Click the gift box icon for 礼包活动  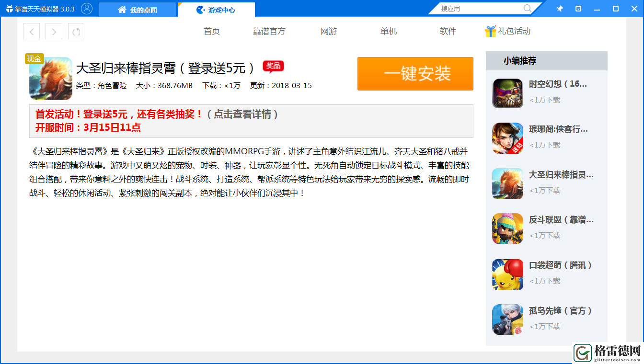click(490, 31)
